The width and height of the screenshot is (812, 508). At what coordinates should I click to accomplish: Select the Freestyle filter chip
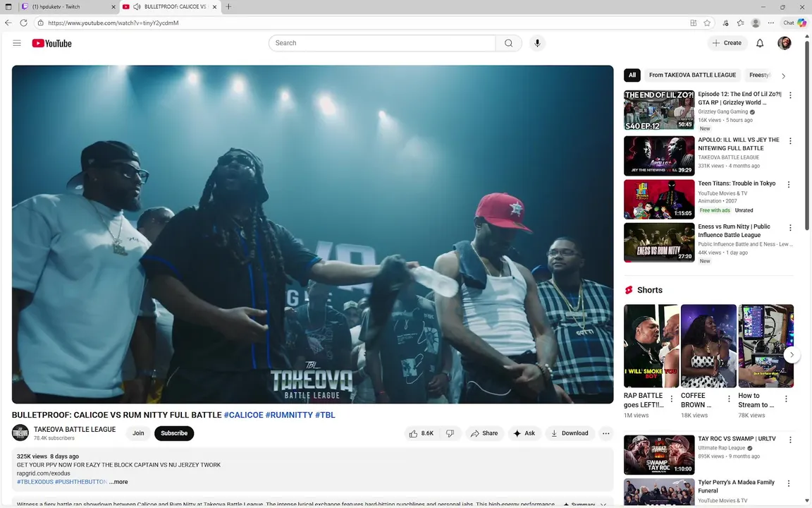(760, 75)
